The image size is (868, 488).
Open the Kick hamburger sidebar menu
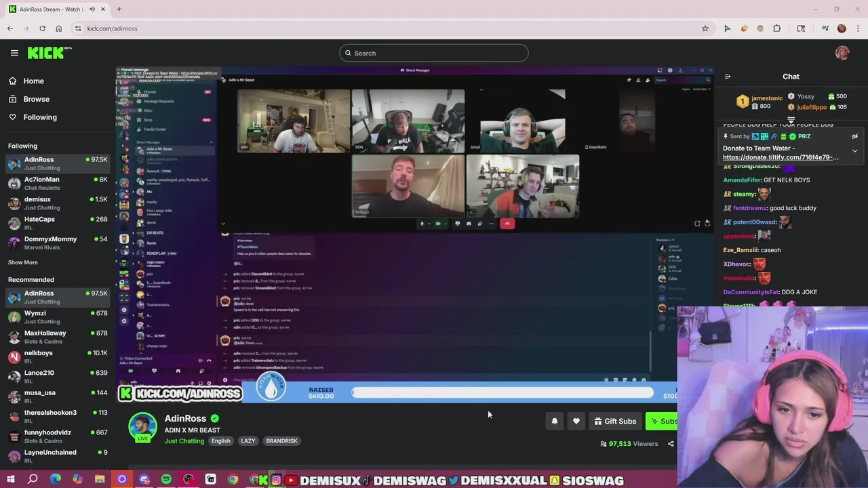[x=14, y=53]
